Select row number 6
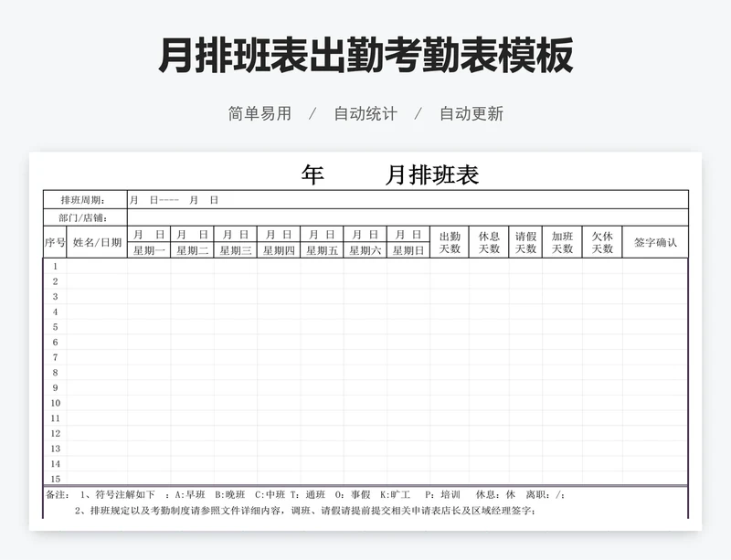Image resolution: width=731 pixels, height=560 pixels. pos(55,343)
